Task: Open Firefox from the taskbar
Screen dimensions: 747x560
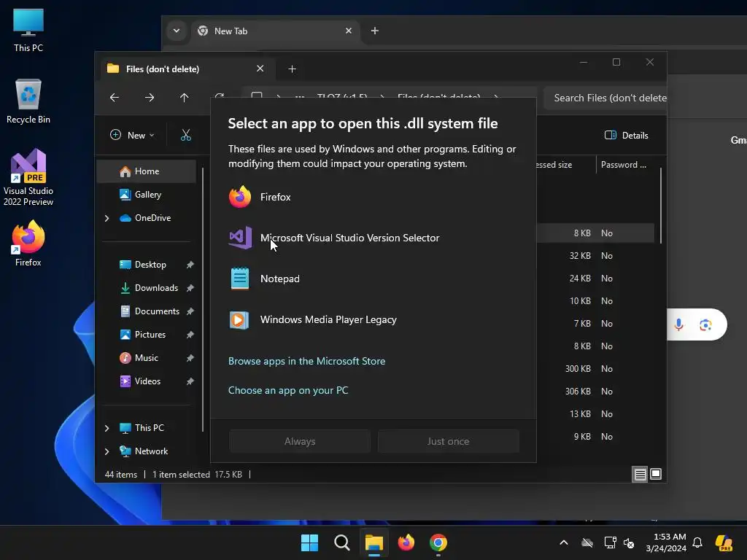Action: click(x=406, y=542)
